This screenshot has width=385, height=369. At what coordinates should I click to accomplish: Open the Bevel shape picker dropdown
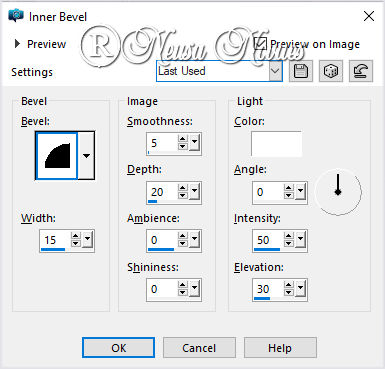[x=86, y=156]
